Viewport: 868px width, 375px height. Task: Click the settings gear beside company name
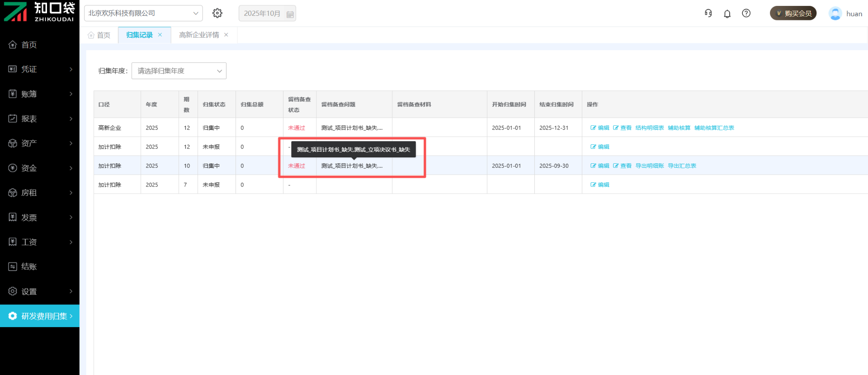coord(217,13)
